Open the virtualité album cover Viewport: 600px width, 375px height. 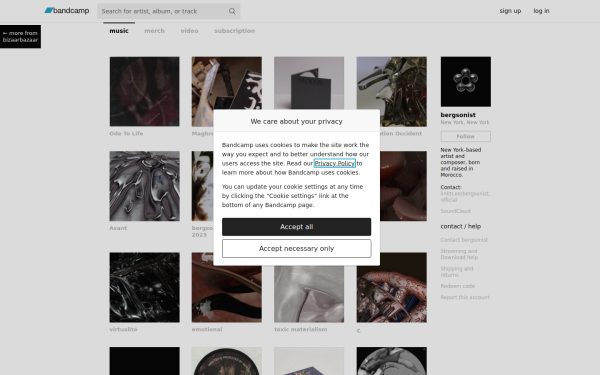(144, 287)
